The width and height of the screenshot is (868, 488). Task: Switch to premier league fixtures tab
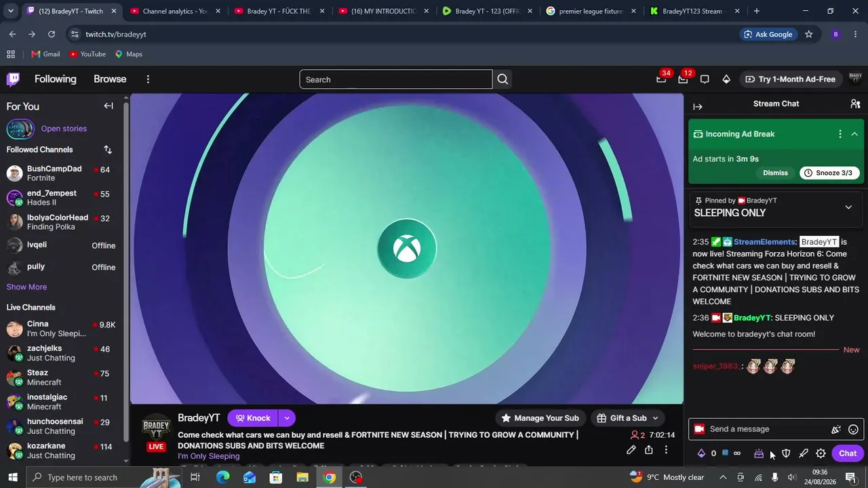591,11
